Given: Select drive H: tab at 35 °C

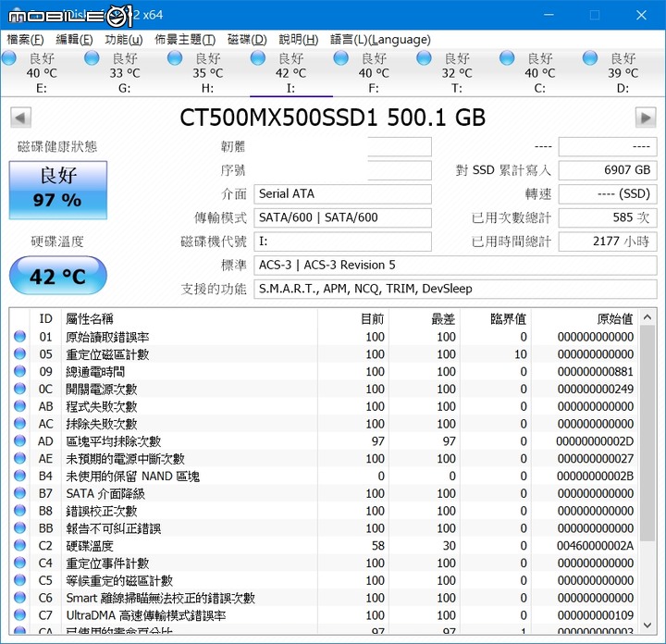Looking at the screenshot, I should point(208,73).
